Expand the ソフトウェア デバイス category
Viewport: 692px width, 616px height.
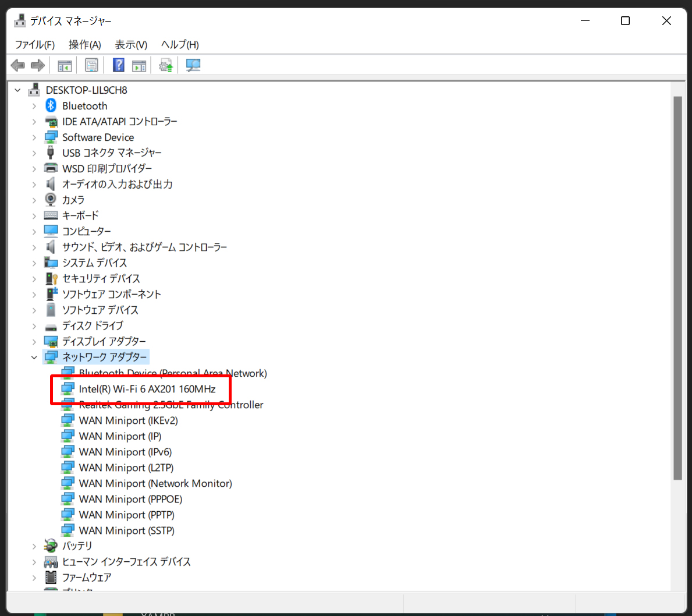(34, 310)
